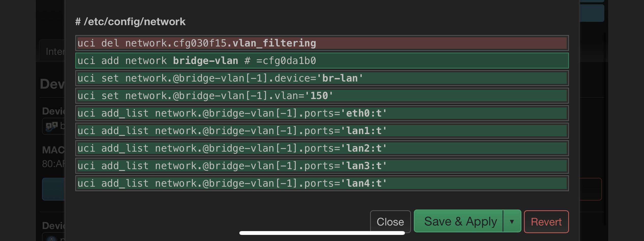Select the vlan='150' change line

[x=322, y=96]
